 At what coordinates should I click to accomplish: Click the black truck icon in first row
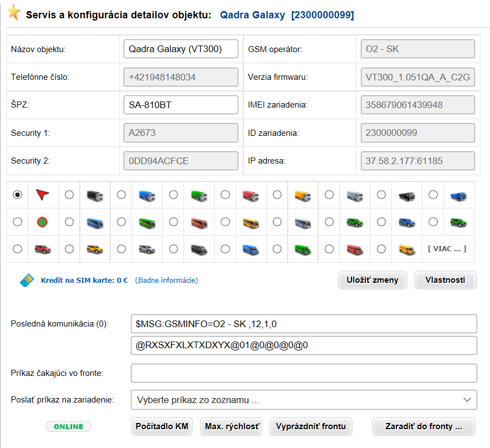coord(95,196)
